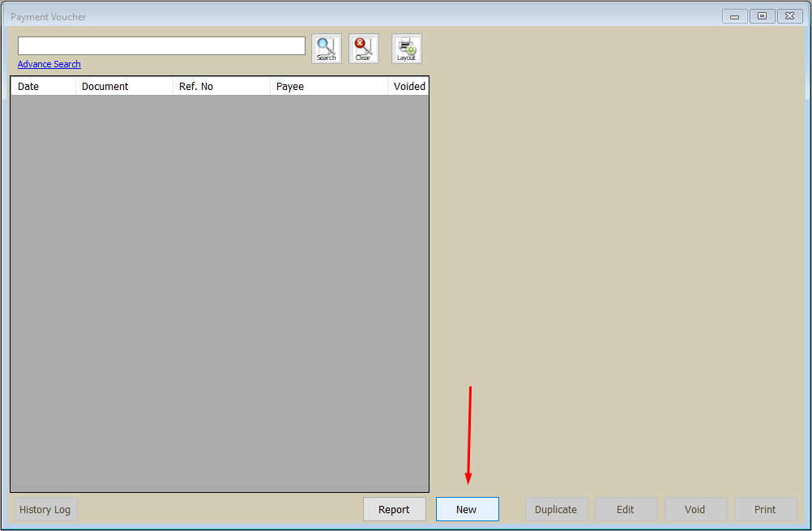The image size is (812, 531).
Task: Minimize the Payment Voucher window
Action: point(734,16)
